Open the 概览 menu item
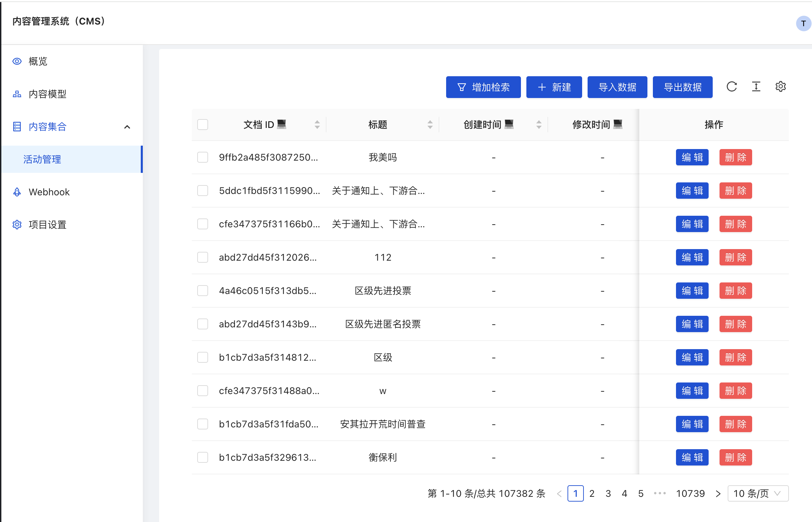The image size is (812, 522). (38, 61)
